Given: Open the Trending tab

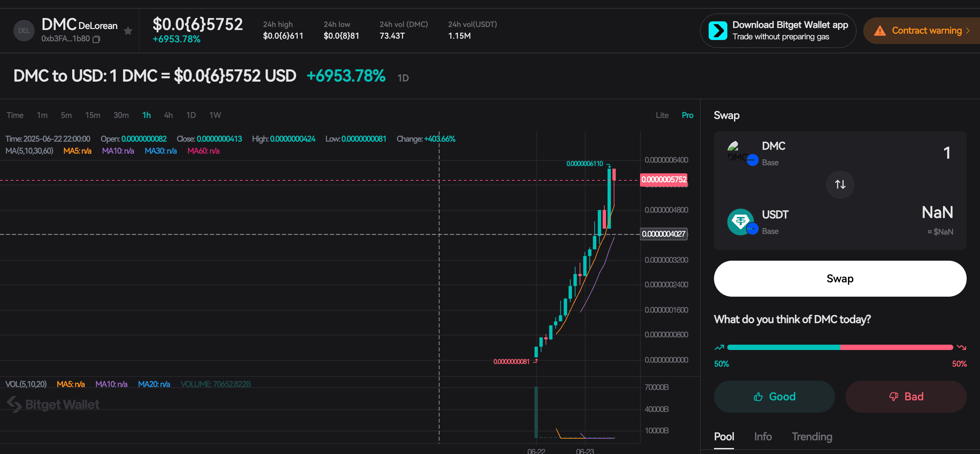Looking at the screenshot, I should (x=812, y=436).
